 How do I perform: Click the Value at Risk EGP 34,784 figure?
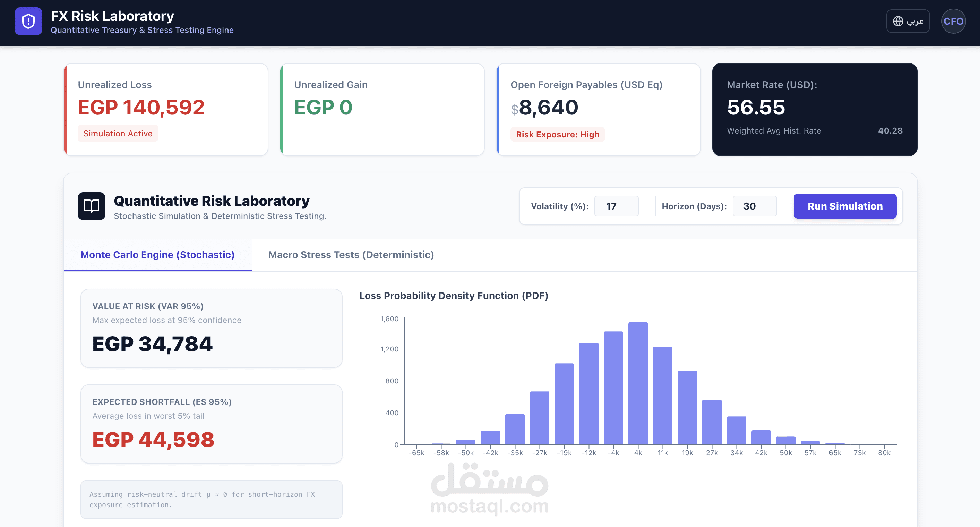[152, 343]
